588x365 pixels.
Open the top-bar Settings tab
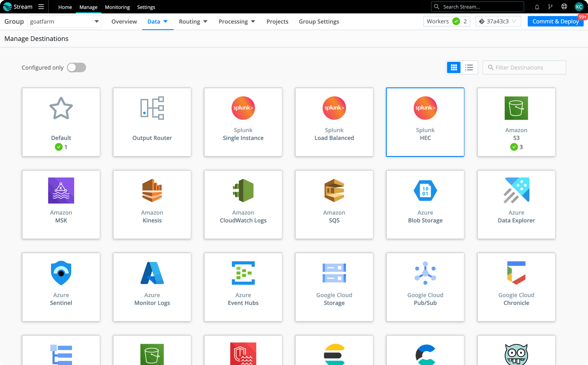point(146,7)
